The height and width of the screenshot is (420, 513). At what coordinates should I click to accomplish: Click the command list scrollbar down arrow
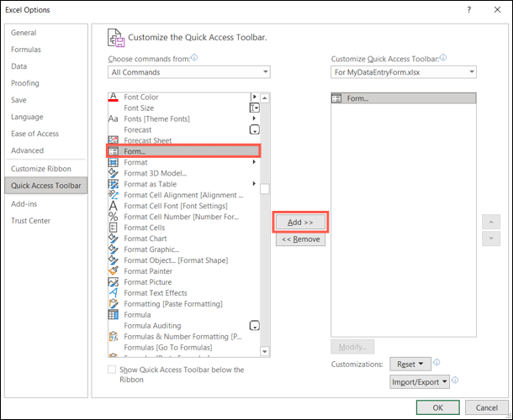click(x=265, y=351)
